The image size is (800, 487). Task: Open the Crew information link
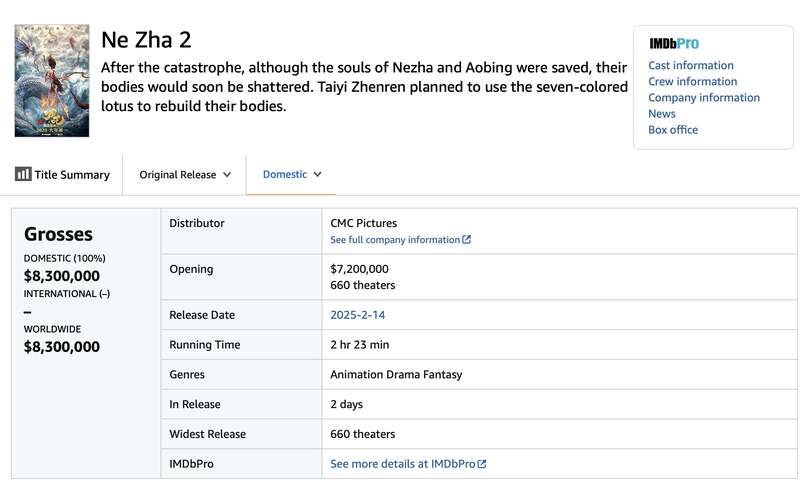[x=693, y=81]
